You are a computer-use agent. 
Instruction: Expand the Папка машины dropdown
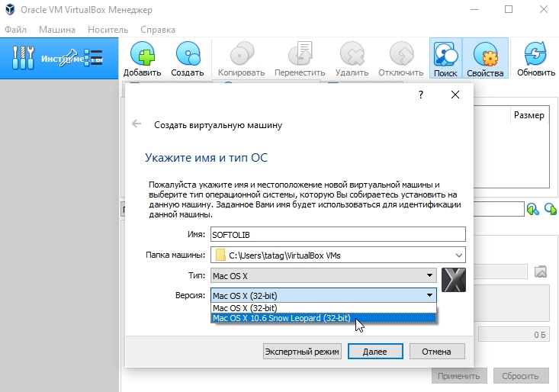coord(459,255)
